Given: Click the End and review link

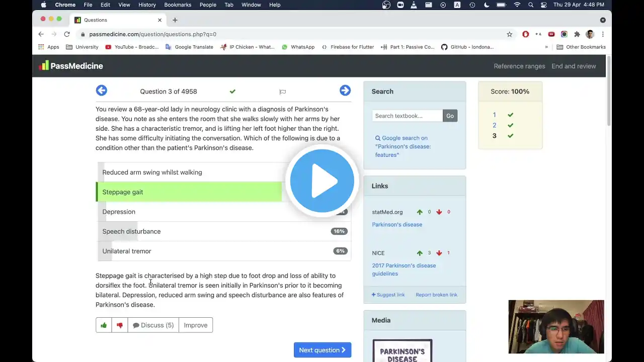Looking at the screenshot, I should pos(574,66).
